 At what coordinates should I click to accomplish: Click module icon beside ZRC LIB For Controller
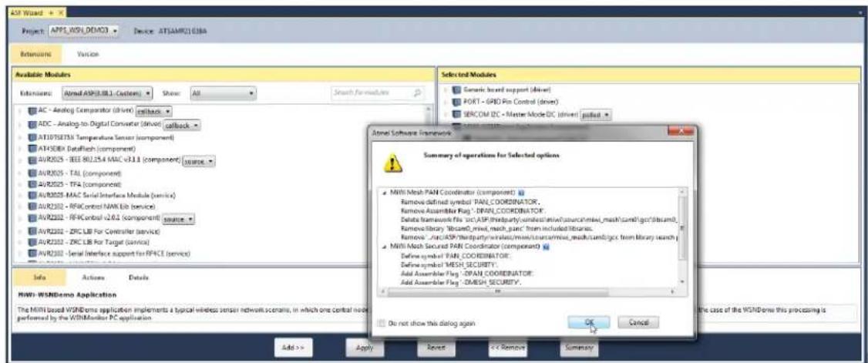point(32,231)
